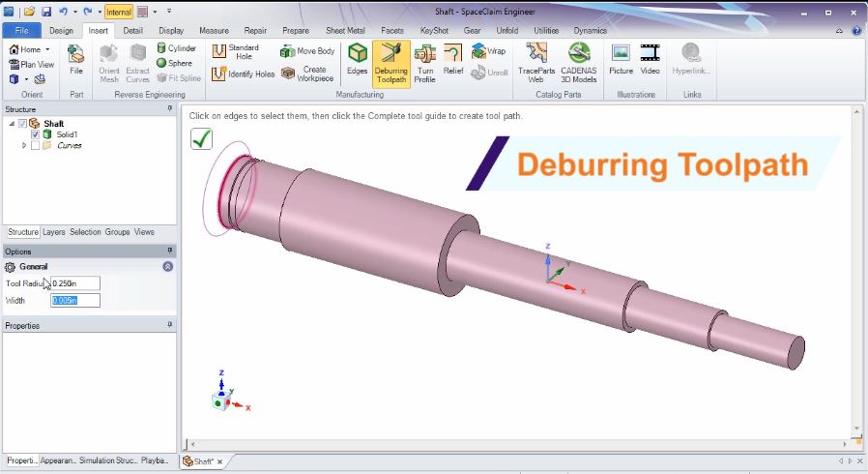Select the Deburring Toolpath tool
This screenshot has width=868, height=474.
(x=391, y=64)
